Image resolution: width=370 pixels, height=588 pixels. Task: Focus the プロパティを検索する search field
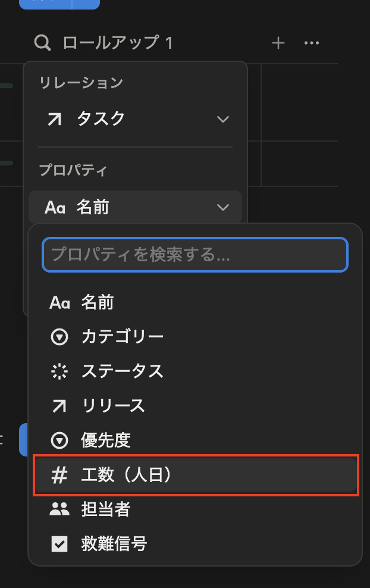coord(195,255)
